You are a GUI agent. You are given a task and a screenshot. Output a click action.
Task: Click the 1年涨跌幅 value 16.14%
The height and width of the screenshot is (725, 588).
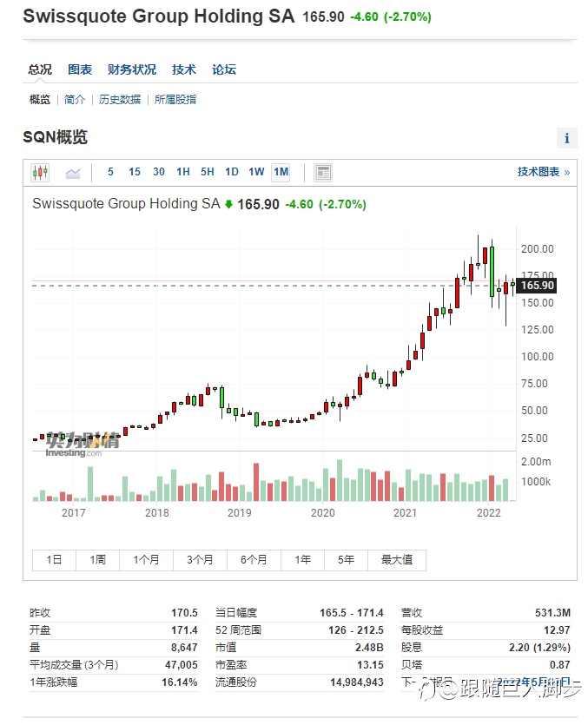pyautogui.click(x=180, y=682)
